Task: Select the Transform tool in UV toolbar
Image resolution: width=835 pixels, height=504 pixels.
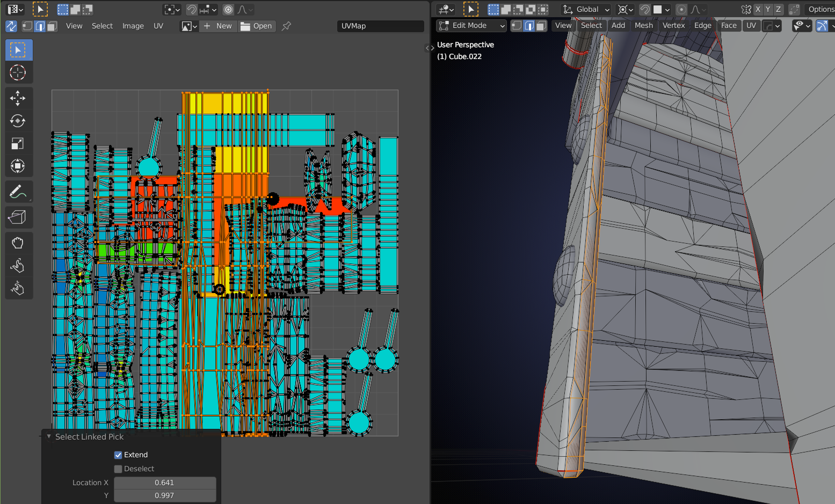Action: [18, 166]
